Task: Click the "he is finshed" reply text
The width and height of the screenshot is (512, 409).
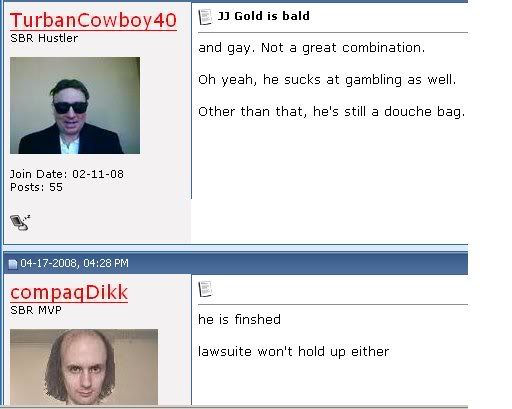Action: coord(239,320)
